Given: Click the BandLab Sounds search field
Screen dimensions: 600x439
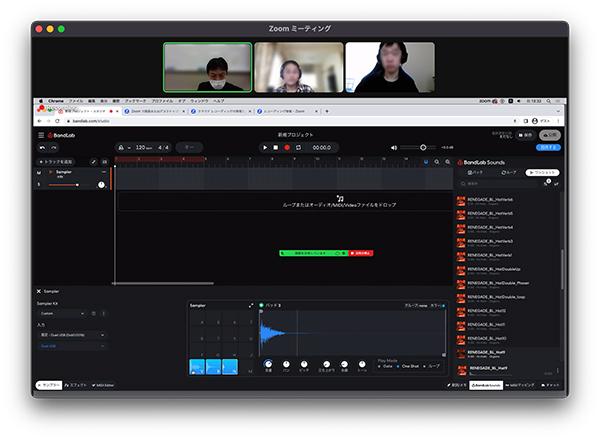Looking at the screenshot, I should (x=500, y=184).
